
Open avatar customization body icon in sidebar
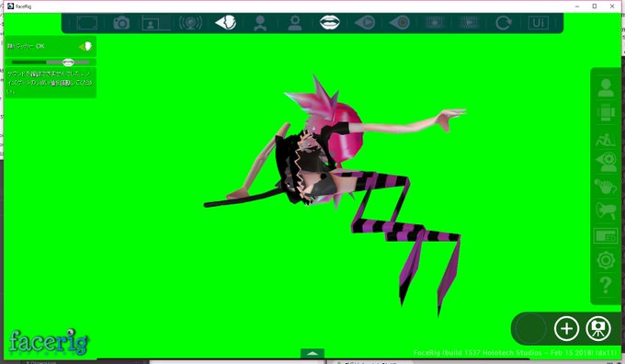(x=606, y=112)
